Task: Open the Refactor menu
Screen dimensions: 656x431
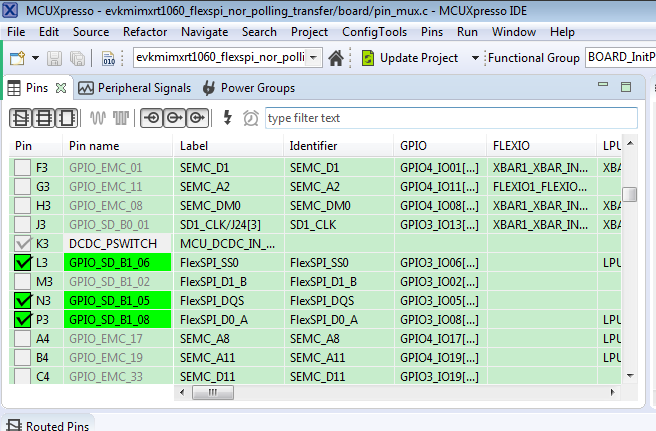Action: point(145,32)
